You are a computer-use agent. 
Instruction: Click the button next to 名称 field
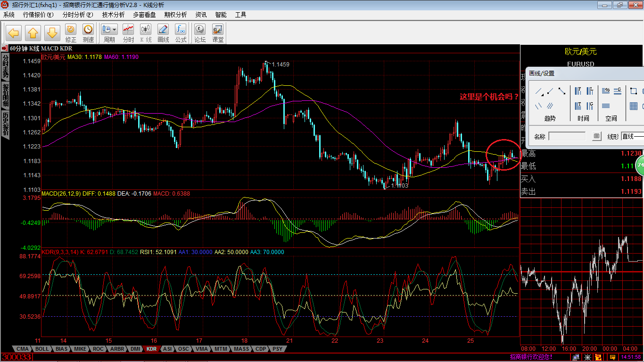[597, 136]
